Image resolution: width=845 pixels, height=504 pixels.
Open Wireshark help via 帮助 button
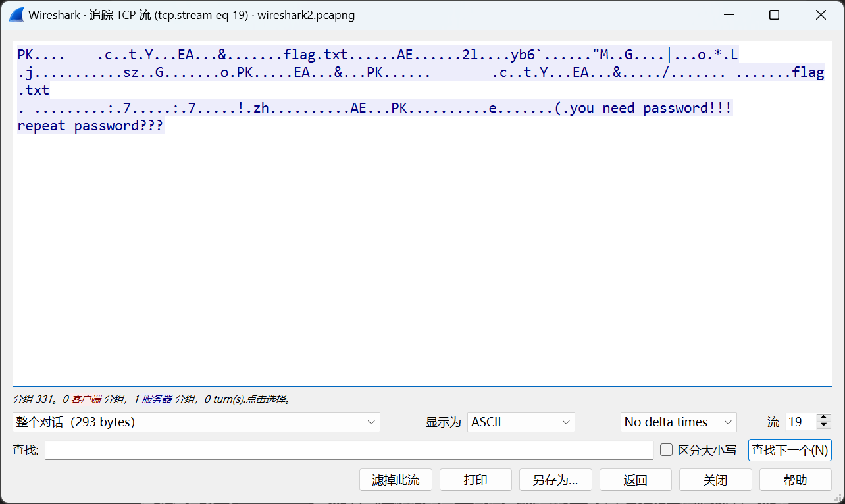(795, 480)
